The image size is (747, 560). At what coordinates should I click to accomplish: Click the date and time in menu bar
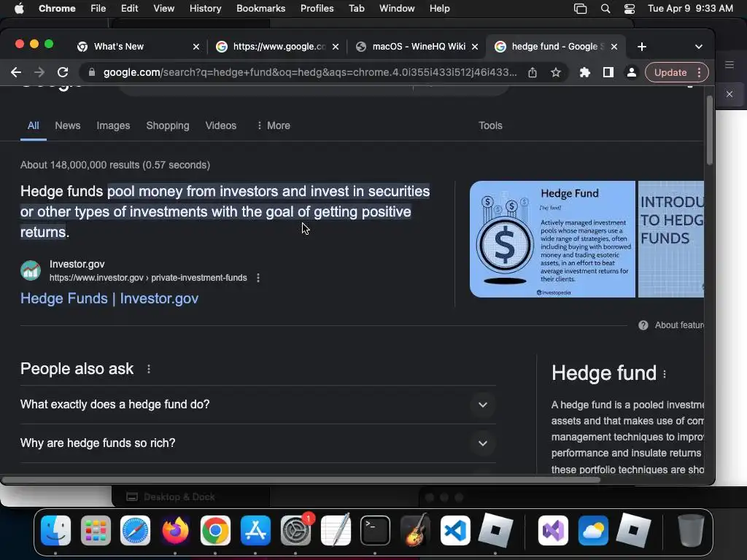click(690, 9)
